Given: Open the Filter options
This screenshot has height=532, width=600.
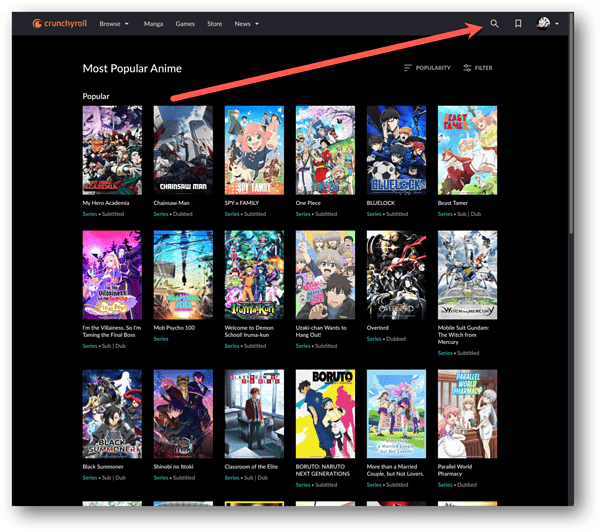Looking at the screenshot, I should coord(478,68).
